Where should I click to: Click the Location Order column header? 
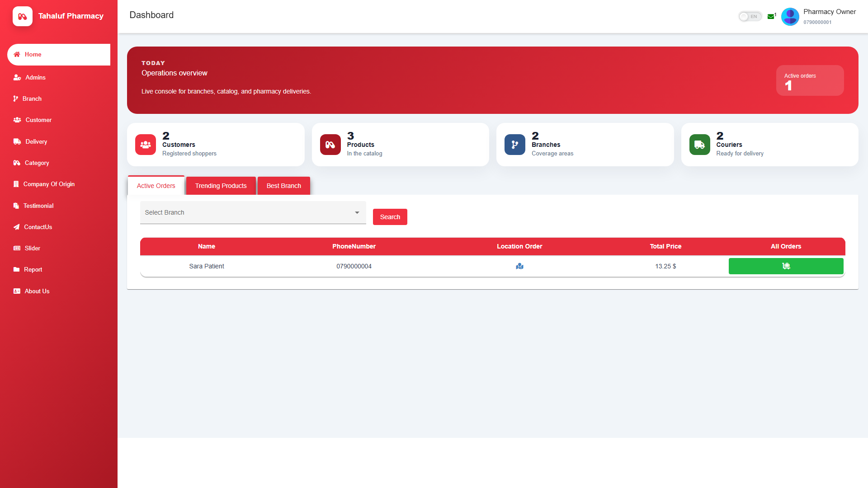pyautogui.click(x=519, y=246)
